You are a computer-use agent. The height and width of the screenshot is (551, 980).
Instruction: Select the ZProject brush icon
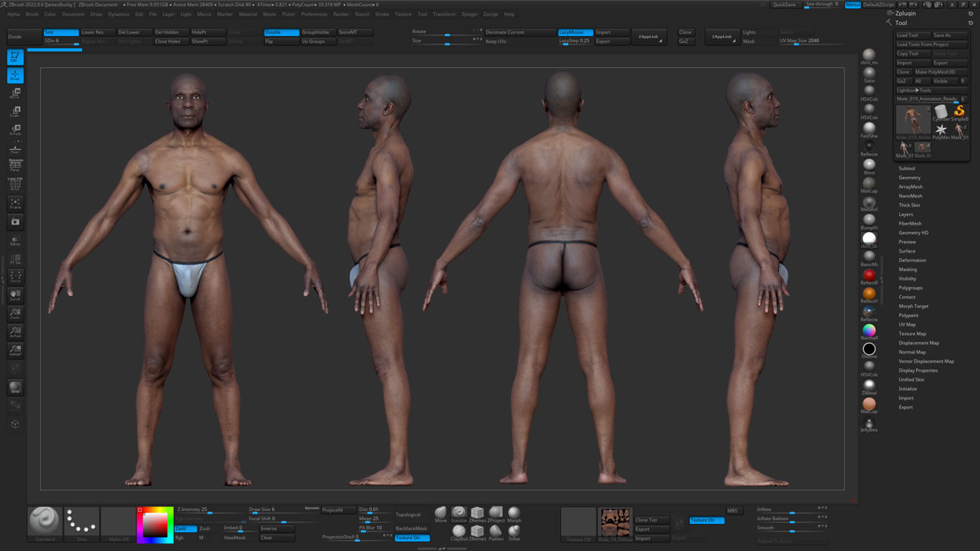(496, 512)
